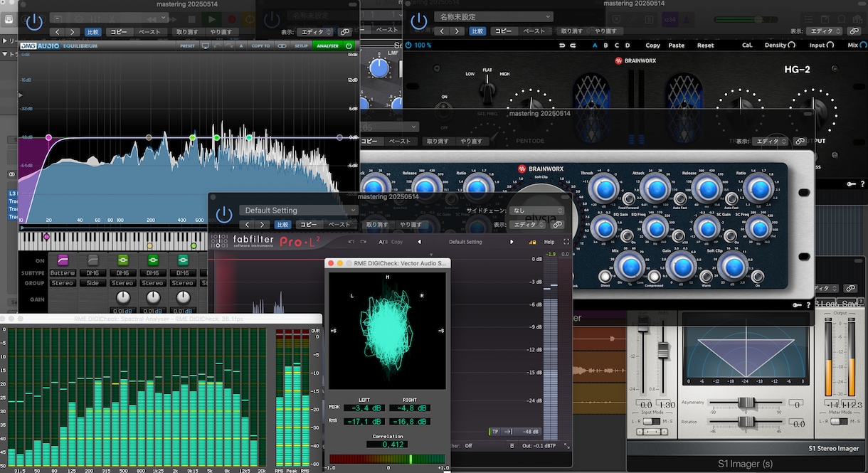Click link chain icon in Pro-L 2 window header
Image resolution: width=868 pixels, height=473 pixels.
(557, 225)
